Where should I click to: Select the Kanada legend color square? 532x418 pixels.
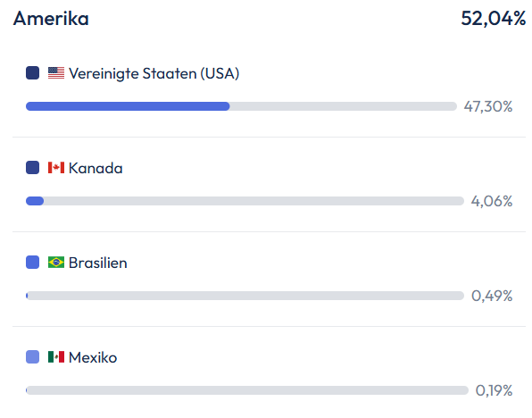point(32,168)
